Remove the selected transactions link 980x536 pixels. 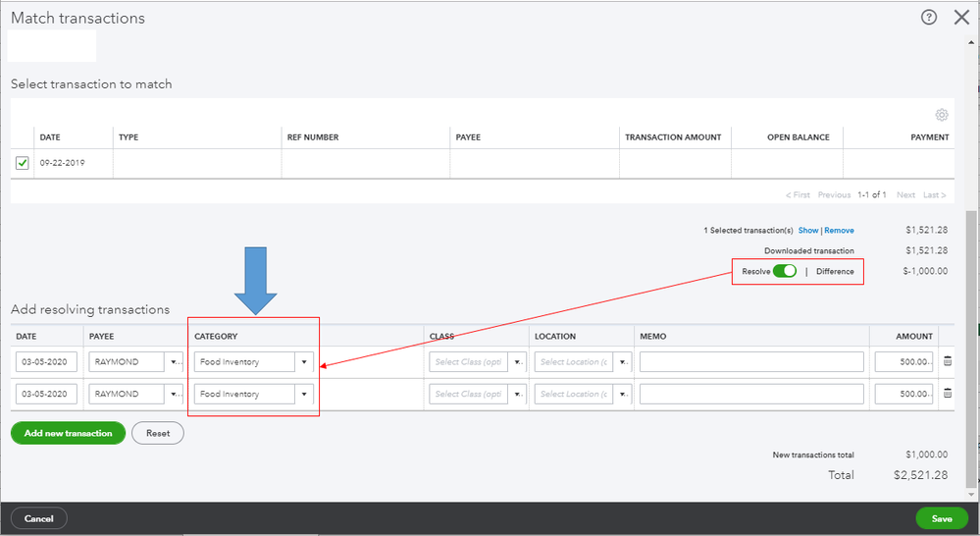tap(839, 230)
